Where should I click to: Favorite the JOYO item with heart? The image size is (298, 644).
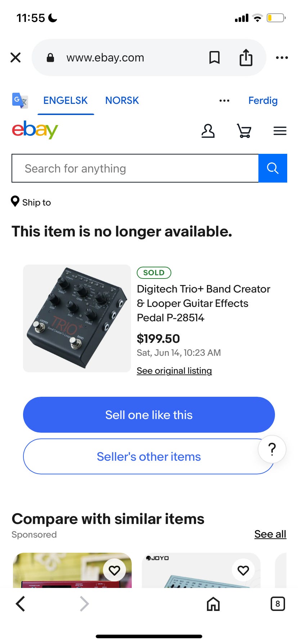[243, 570]
